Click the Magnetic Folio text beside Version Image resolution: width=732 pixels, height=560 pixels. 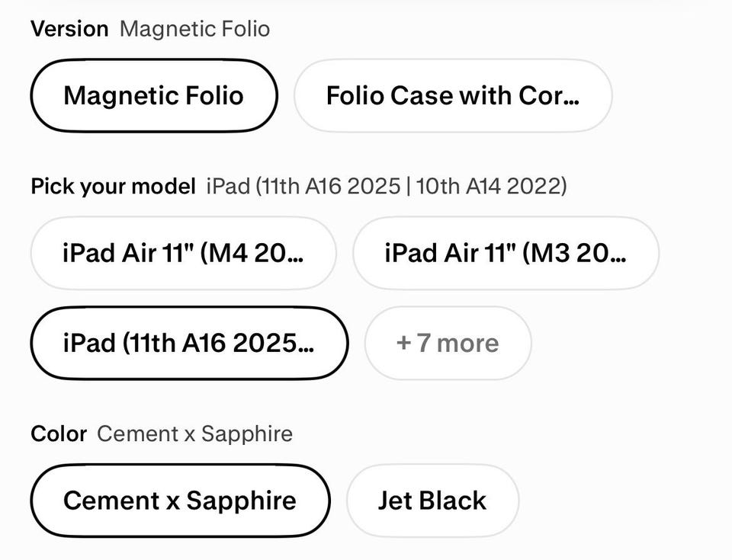pos(194,29)
